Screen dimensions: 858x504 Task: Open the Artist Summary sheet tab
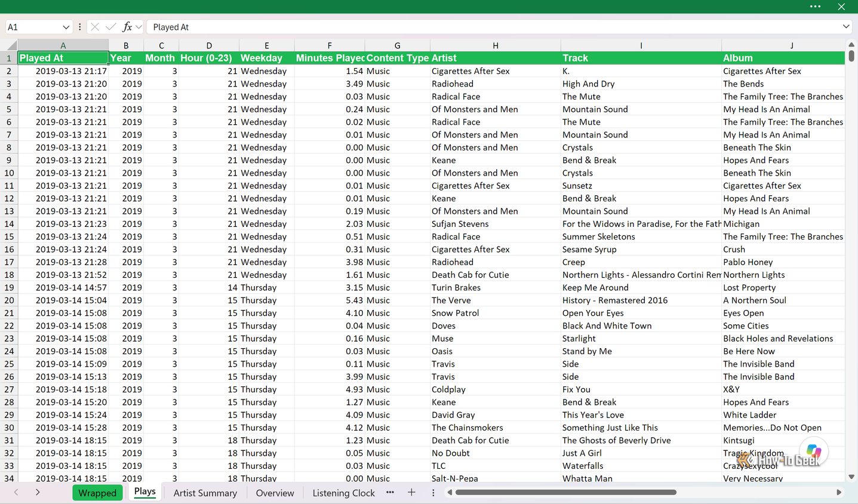tap(205, 493)
